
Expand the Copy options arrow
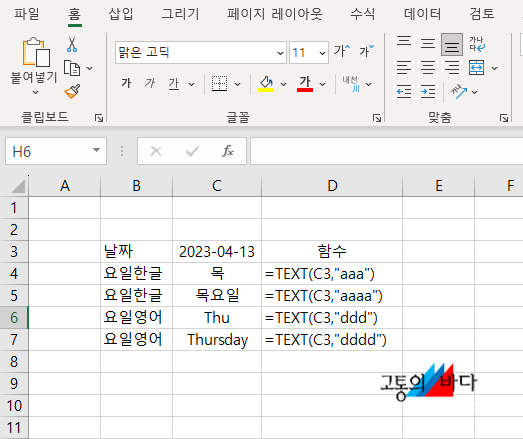point(89,68)
